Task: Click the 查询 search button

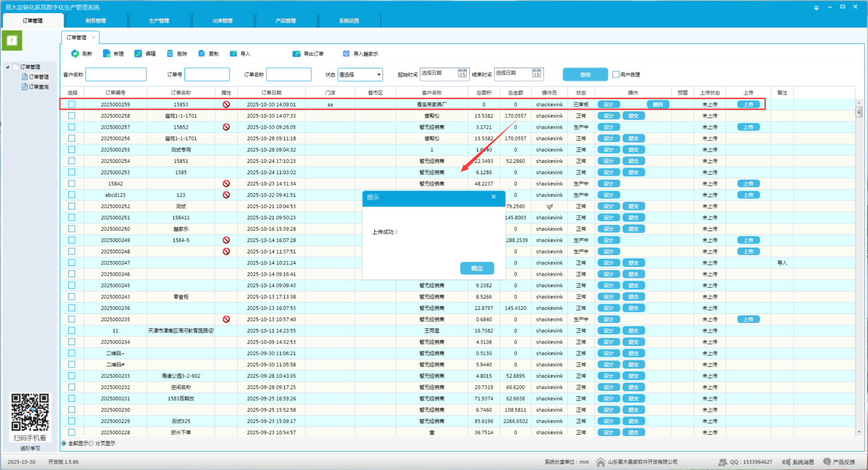Action: (585, 74)
